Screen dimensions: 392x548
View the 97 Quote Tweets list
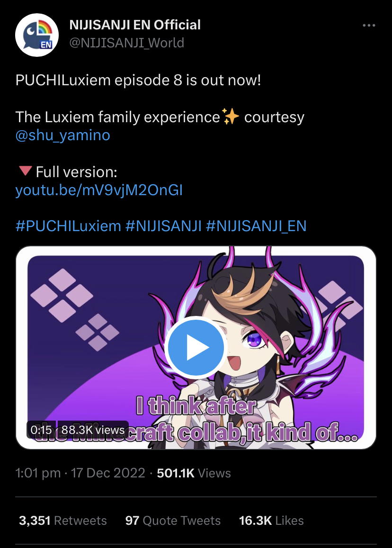tap(173, 521)
